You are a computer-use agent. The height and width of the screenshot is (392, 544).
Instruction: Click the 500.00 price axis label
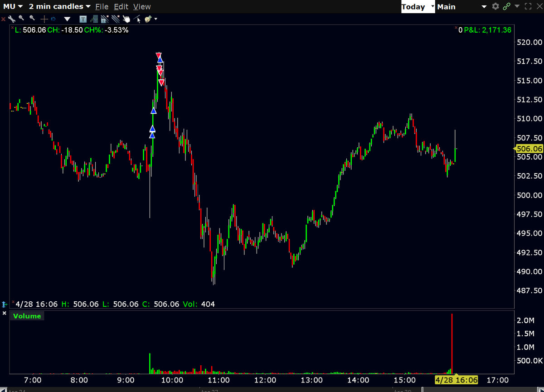(529, 195)
